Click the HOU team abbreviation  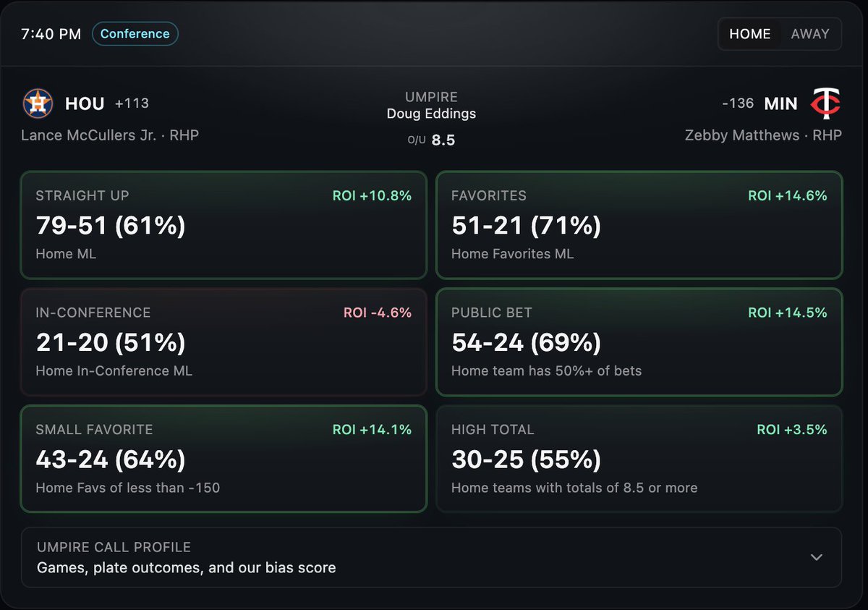click(85, 103)
